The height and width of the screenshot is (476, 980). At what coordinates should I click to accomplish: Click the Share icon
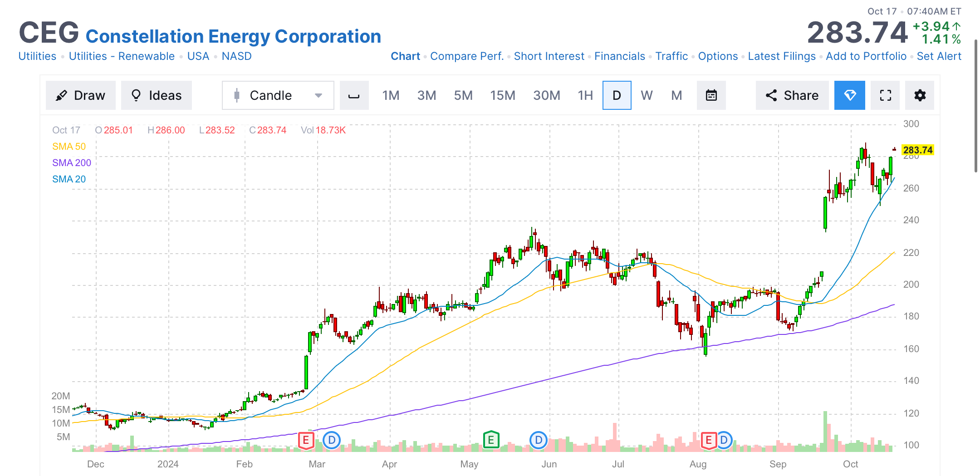792,95
